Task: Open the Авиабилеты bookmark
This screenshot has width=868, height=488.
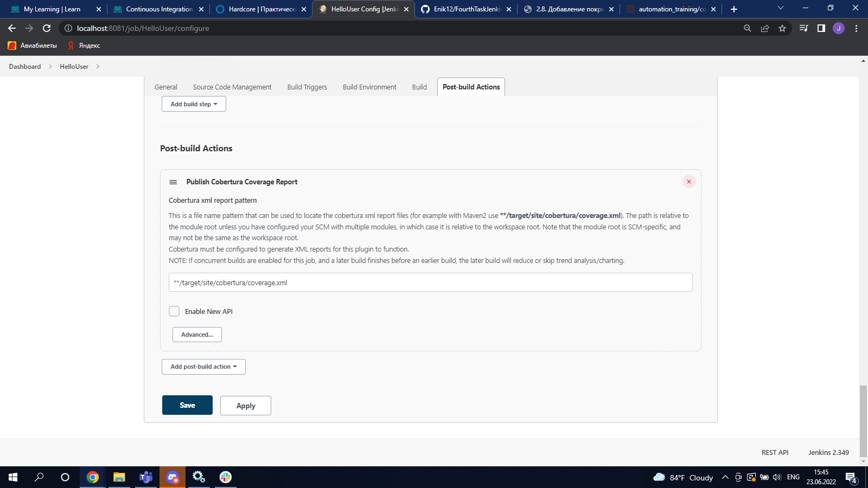Action: coord(33,46)
